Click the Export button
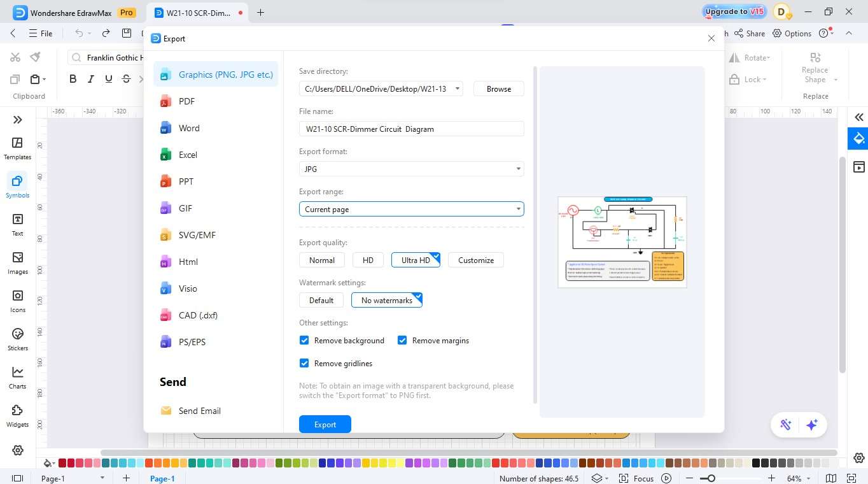The width and height of the screenshot is (868, 484). pos(325,424)
